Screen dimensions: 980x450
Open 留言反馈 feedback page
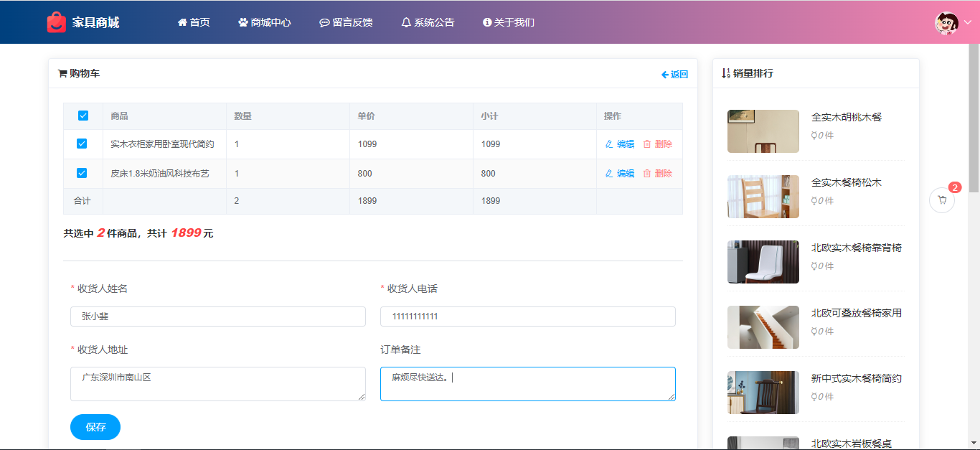click(x=346, y=22)
